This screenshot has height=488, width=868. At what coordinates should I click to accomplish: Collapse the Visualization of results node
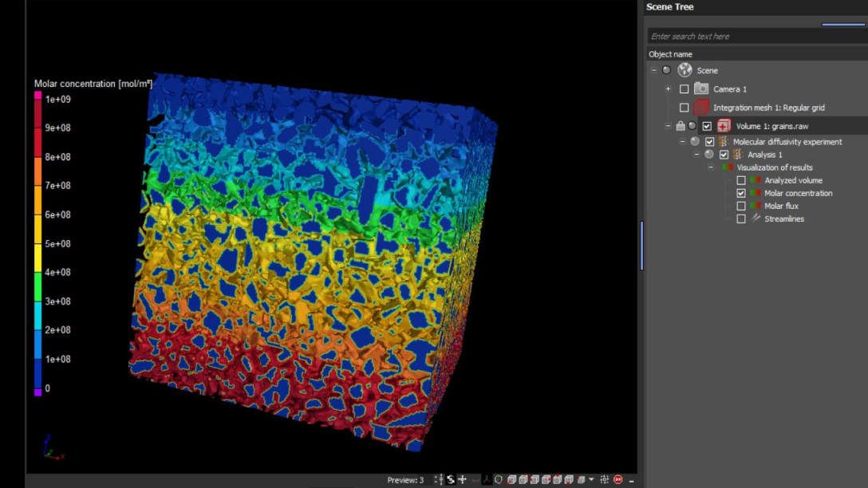(711, 167)
